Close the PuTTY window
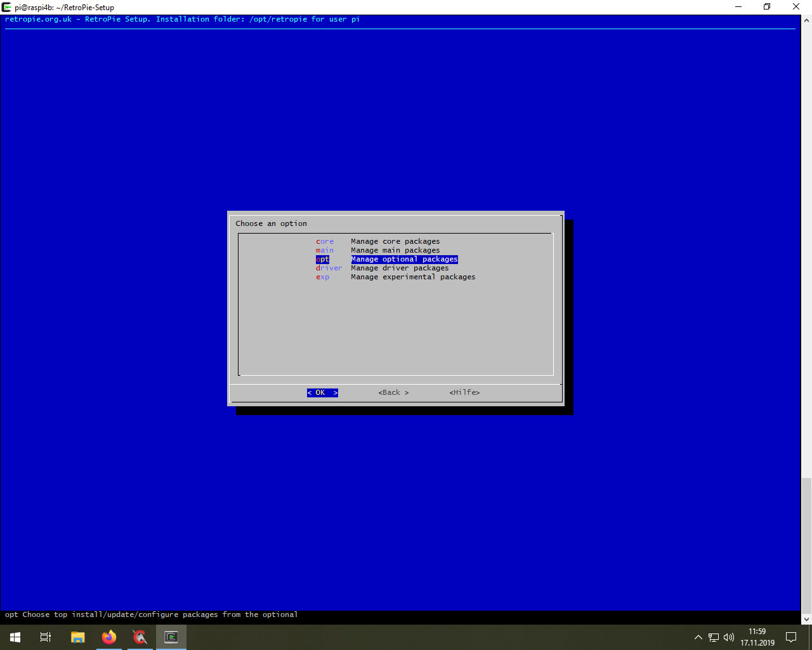This screenshot has width=812, height=650. (x=796, y=7)
